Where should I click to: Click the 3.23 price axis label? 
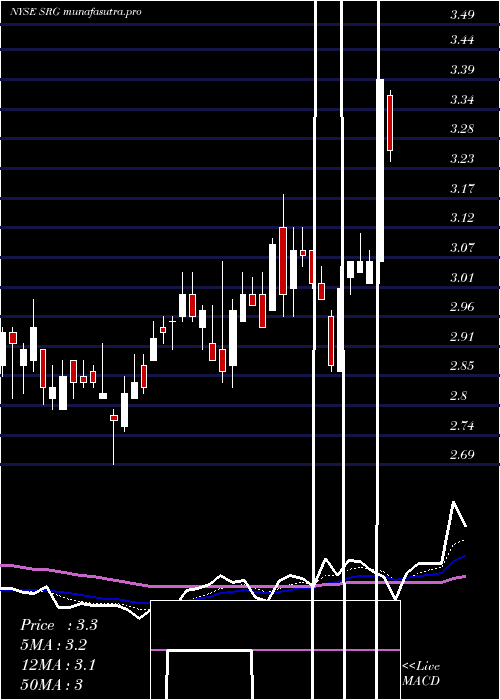[462, 158]
